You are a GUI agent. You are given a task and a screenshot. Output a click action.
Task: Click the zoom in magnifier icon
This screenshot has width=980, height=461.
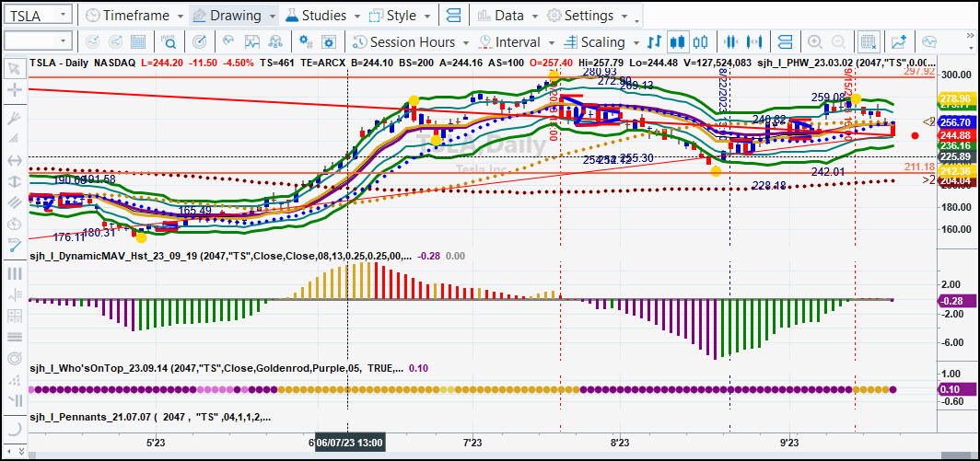point(815,41)
